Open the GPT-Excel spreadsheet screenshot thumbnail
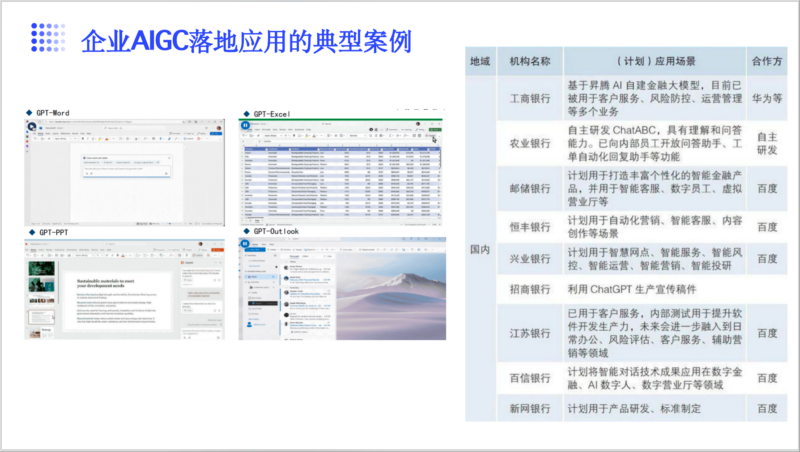 point(340,172)
